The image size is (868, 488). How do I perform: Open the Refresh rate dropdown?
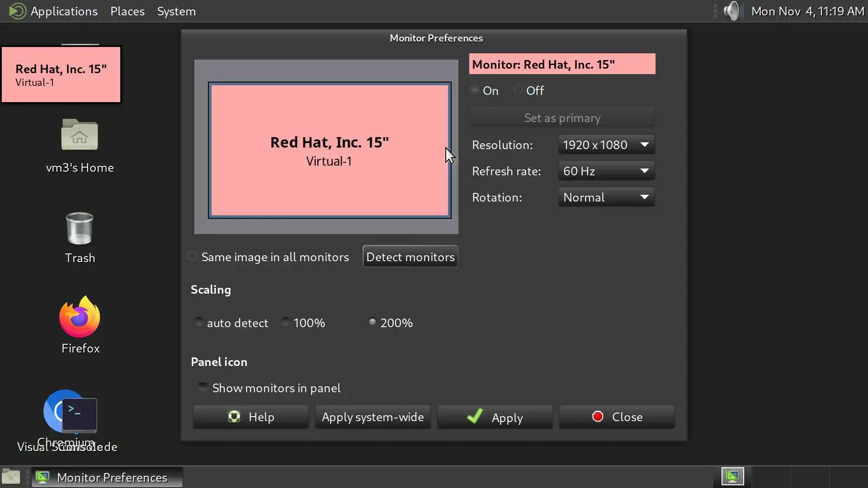(606, 171)
